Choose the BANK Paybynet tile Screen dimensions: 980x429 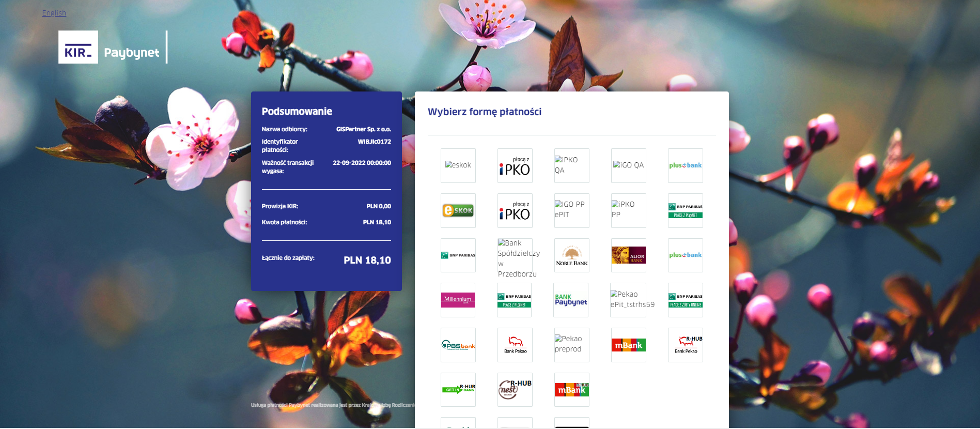[x=571, y=300]
